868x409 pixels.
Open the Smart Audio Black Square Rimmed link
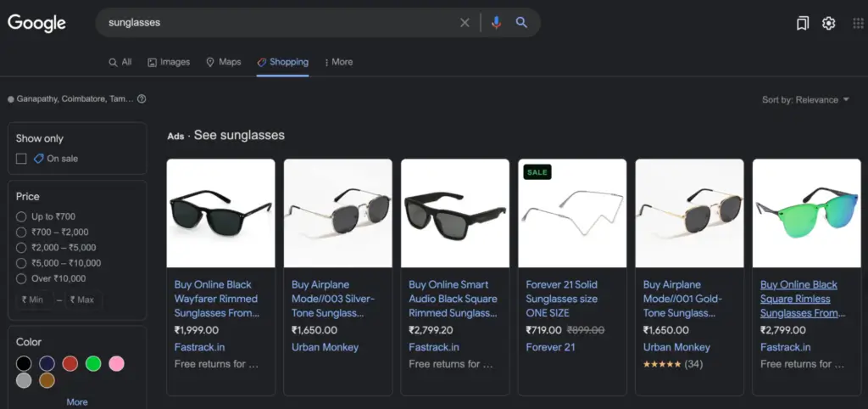click(453, 299)
